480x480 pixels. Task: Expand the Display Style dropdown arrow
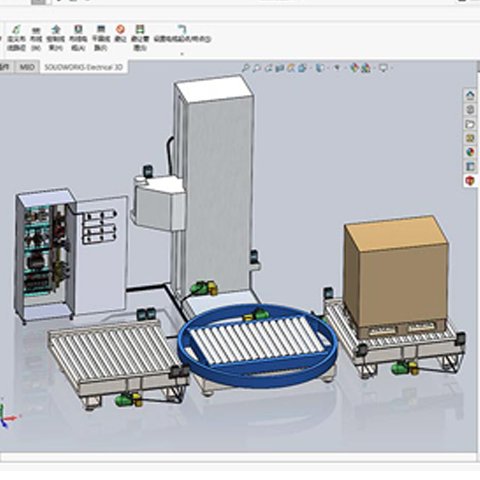(328, 68)
